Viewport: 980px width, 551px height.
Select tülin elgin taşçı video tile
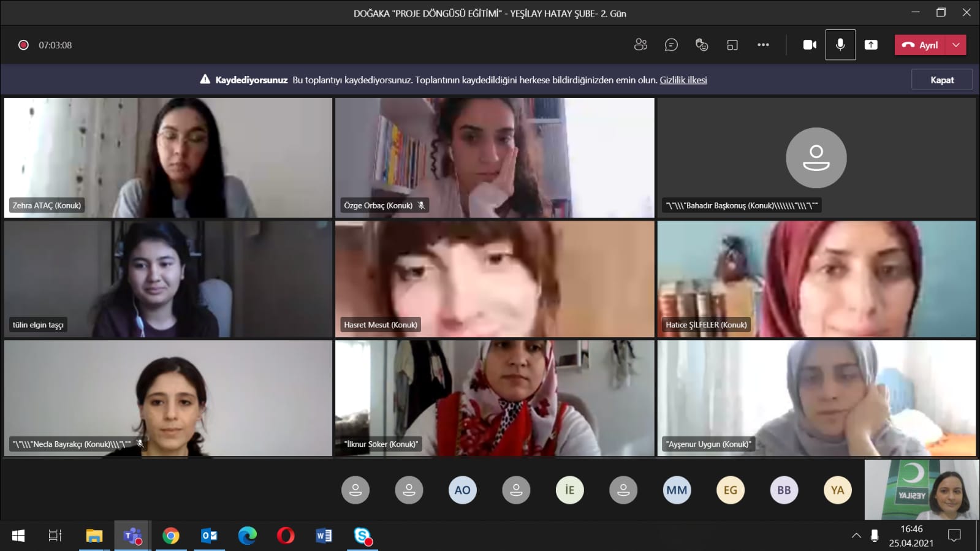click(168, 279)
